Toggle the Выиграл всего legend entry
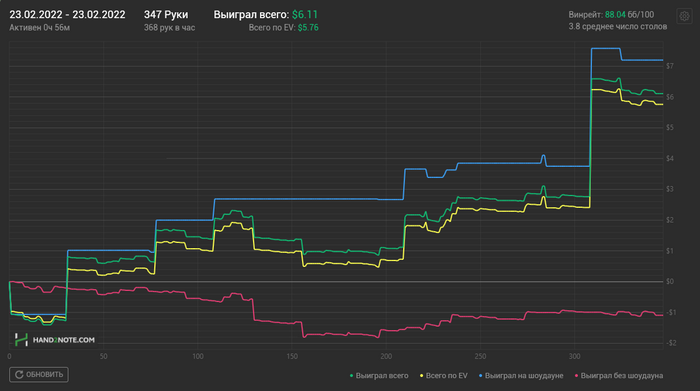700x391 pixels. pos(379,376)
